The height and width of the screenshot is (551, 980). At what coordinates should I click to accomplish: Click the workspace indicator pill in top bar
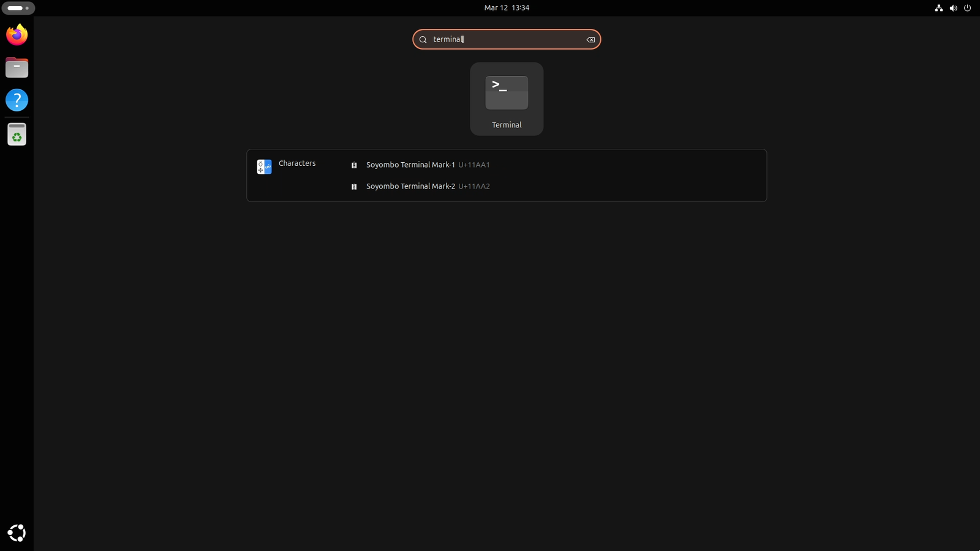tap(18, 8)
